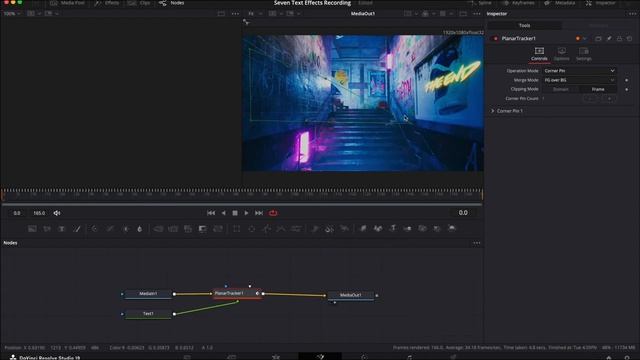
Task: Add a Merge 3D node from toolbar
Action: [x=407, y=229]
